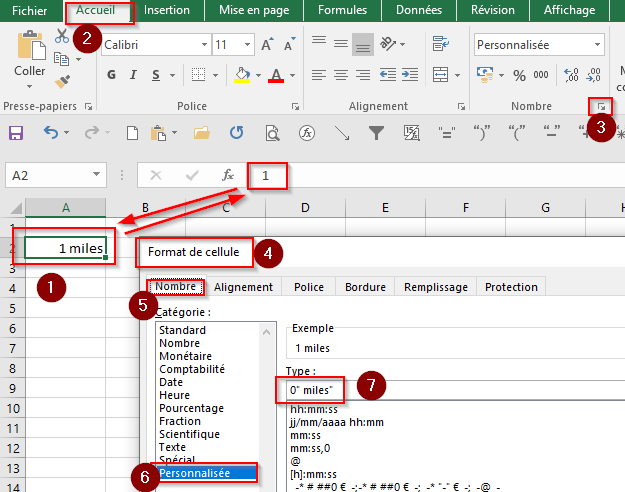Click the filter funnel icon in quick toolbar

tap(376, 133)
